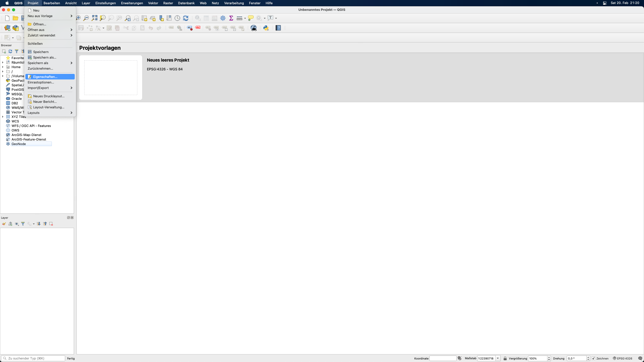The height and width of the screenshot is (362, 644).
Task: Click the Python console icon
Action: pyautogui.click(x=266, y=28)
